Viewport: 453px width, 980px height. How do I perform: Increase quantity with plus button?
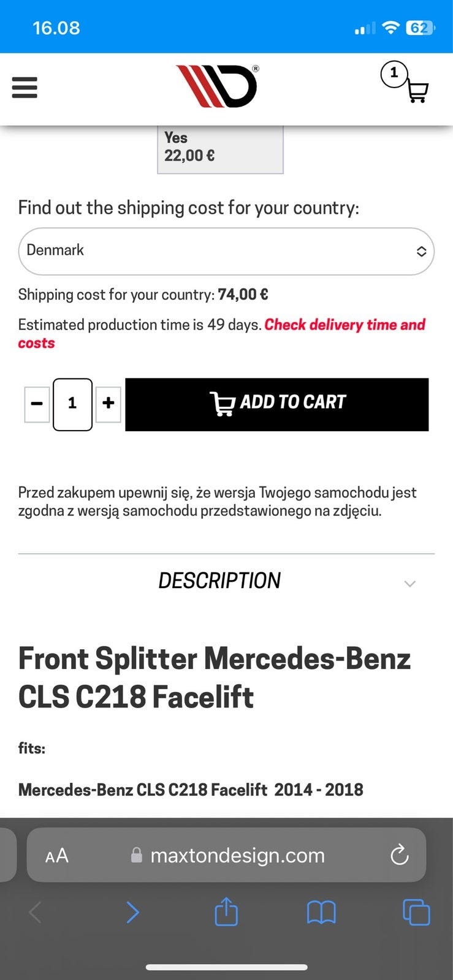coord(108,404)
